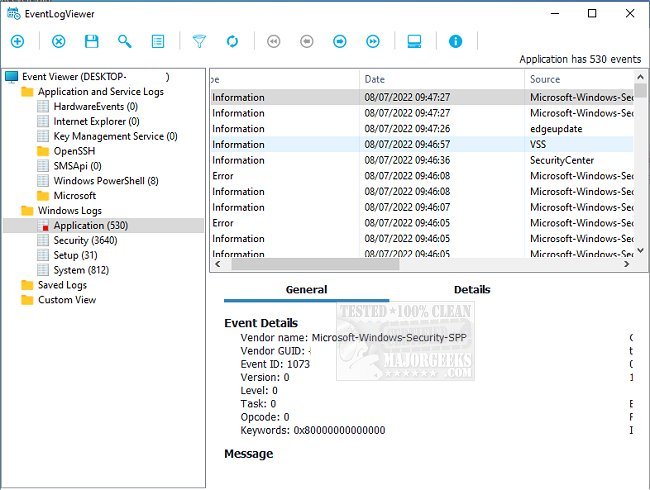Click the computer monitor toolbar icon
Image resolution: width=650 pixels, height=490 pixels.
click(414, 41)
